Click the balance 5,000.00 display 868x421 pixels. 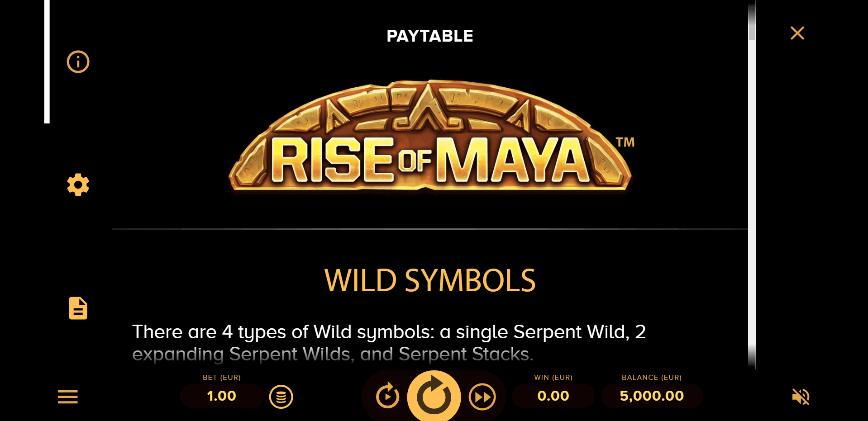click(651, 396)
